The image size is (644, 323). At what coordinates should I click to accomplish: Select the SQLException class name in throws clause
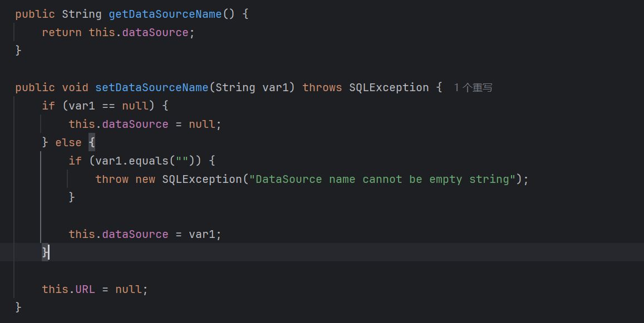click(388, 87)
